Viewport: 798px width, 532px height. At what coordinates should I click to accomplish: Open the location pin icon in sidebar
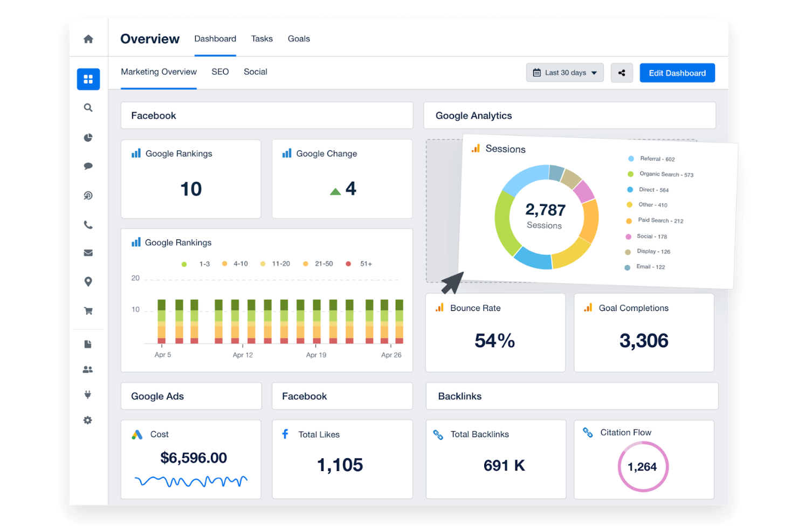pyautogui.click(x=88, y=281)
